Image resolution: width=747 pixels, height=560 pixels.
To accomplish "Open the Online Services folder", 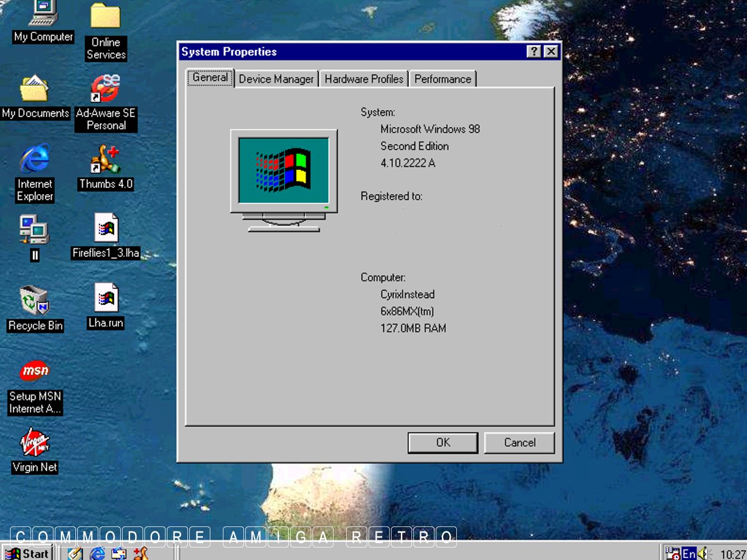I will pyautogui.click(x=105, y=17).
